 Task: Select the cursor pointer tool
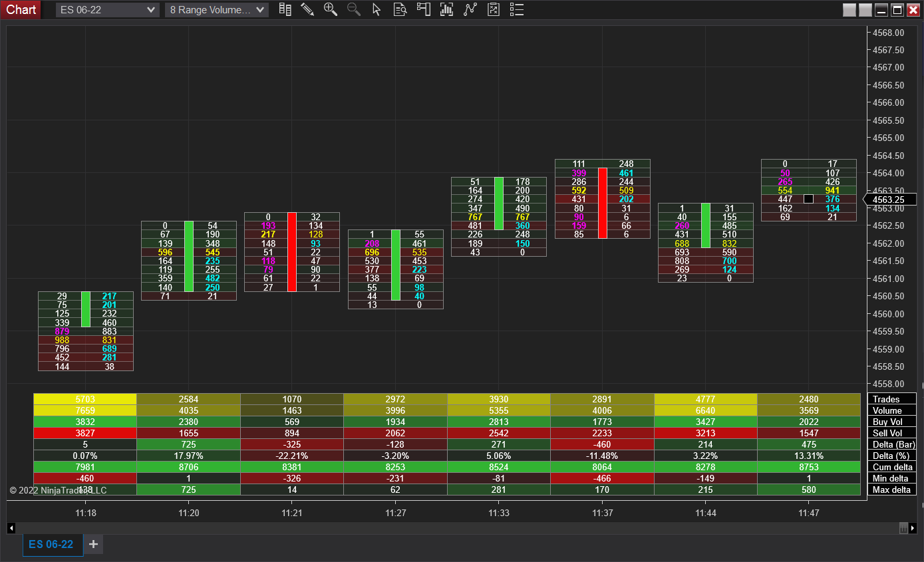coord(377,9)
